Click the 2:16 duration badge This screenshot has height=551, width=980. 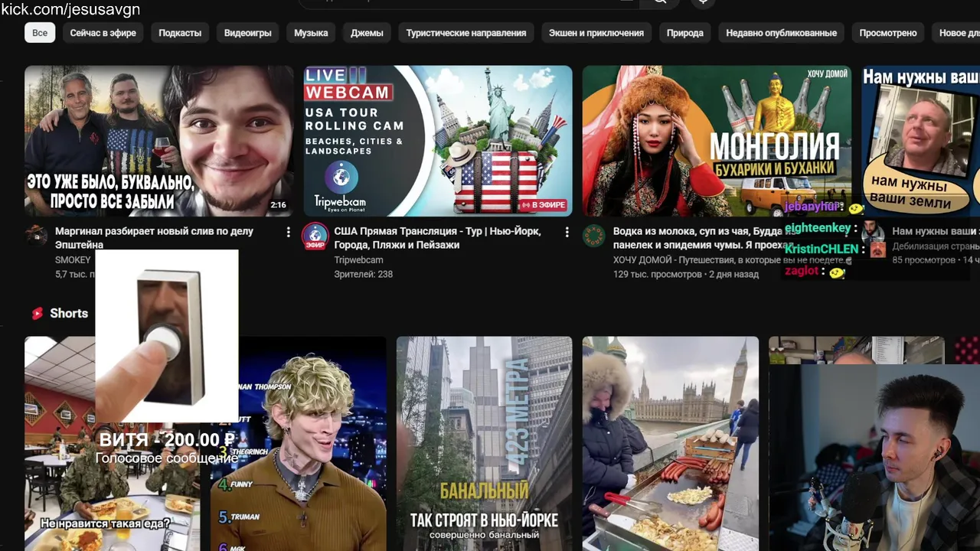278,205
